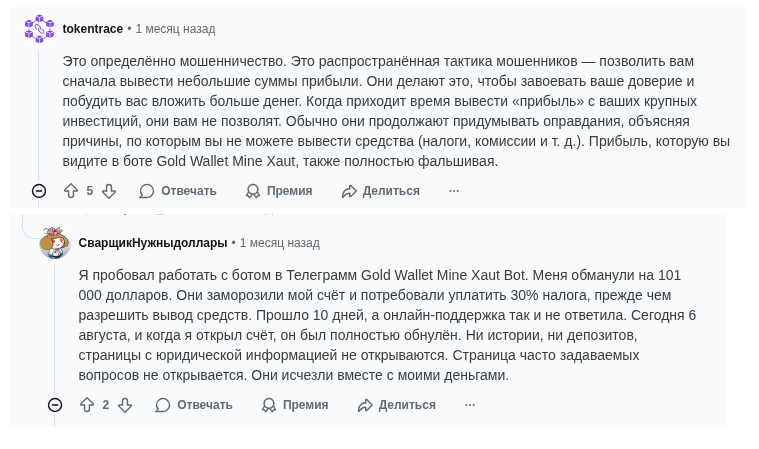Screen dimensions: 759x449
Task: Downvote the СварщикНужныдоллары comment
Action: pyautogui.click(x=125, y=405)
